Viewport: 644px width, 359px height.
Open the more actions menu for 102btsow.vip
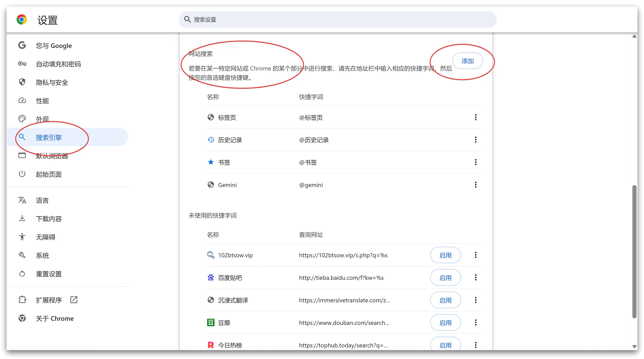(476, 255)
